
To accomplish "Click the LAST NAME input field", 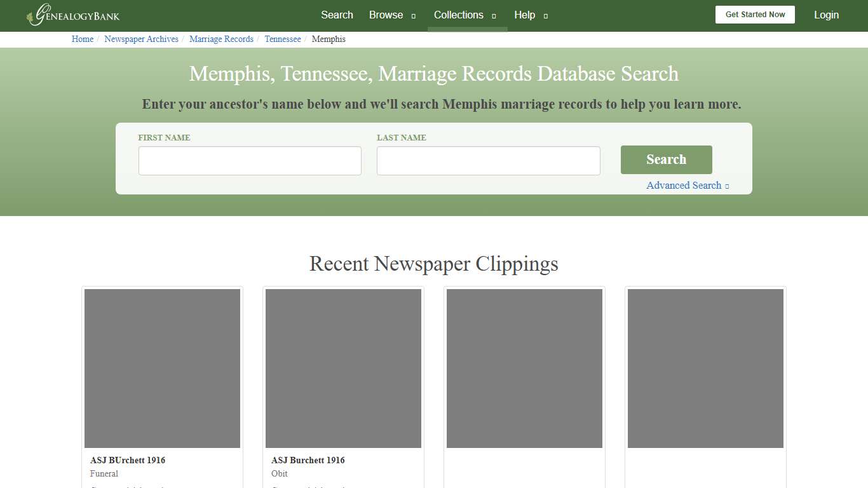I will pos(488,160).
